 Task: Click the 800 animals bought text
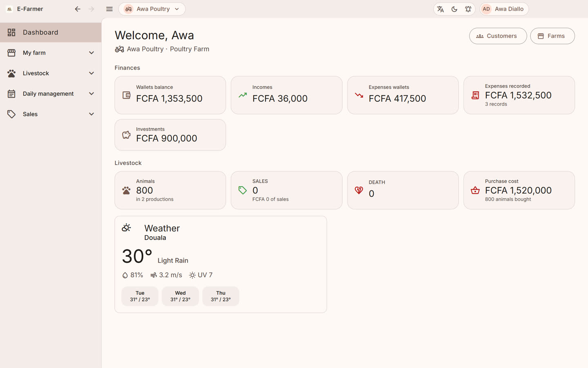point(508,200)
